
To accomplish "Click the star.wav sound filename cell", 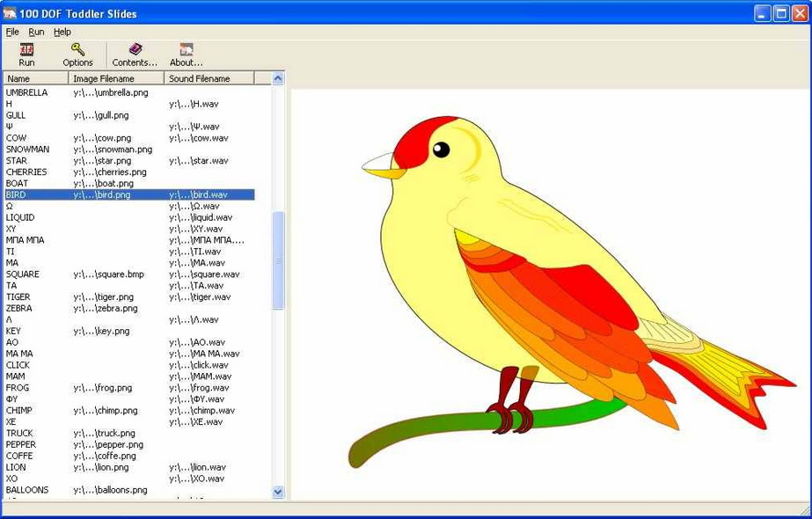I will pos(199,161).
